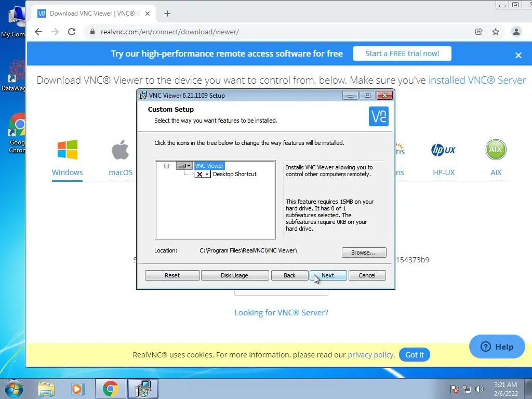Dismiss the blue promo banner

[x=518, y=55]
